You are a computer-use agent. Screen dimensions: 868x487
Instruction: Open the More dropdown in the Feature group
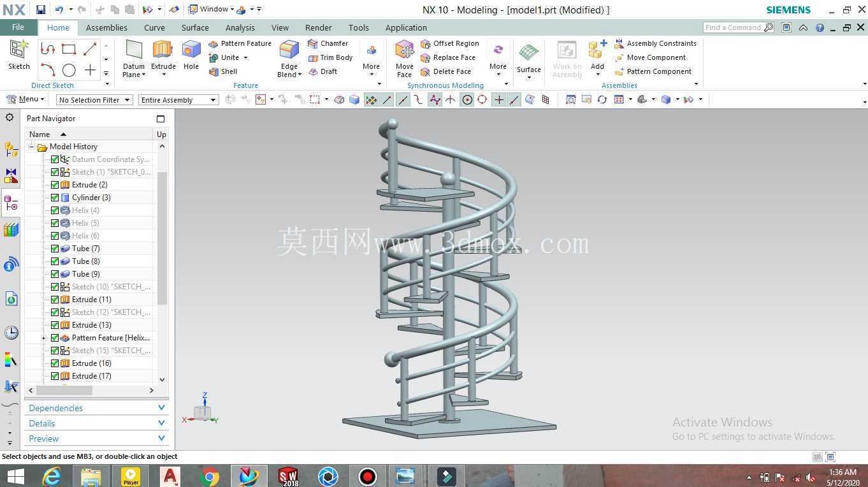pos(371,59)
